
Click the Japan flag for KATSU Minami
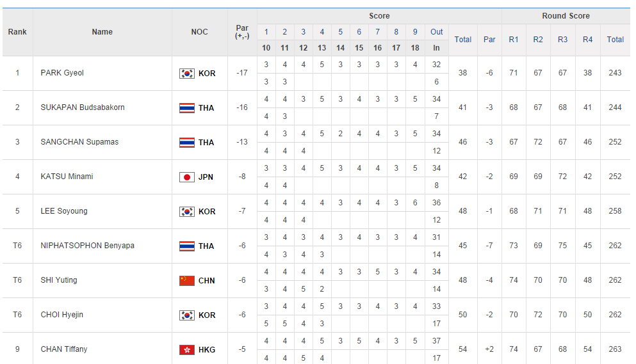[186, 177]
